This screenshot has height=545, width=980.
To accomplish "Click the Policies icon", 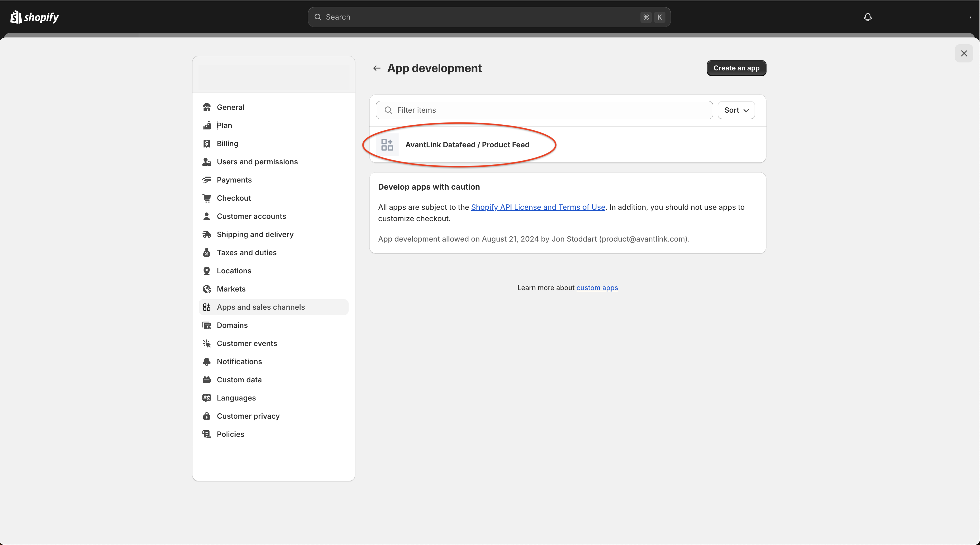I will 207,434.
